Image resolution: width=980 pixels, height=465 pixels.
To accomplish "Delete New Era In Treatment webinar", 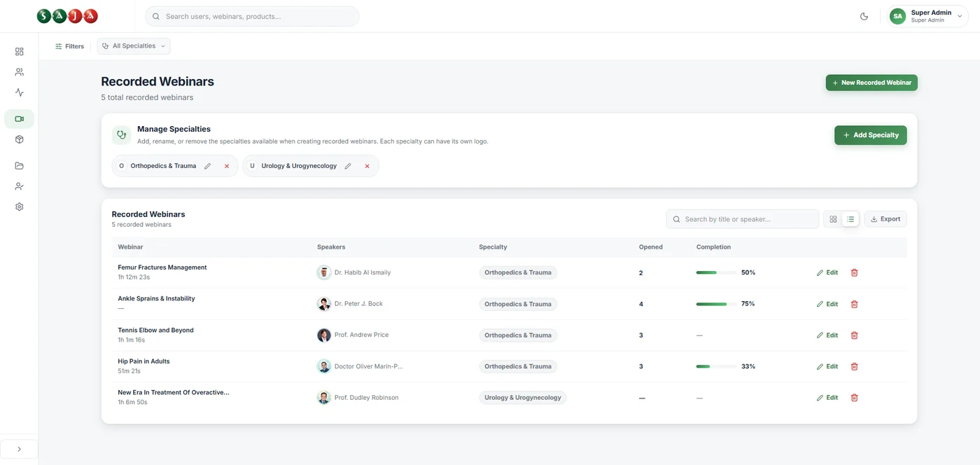I will click(x=854, y=398).
